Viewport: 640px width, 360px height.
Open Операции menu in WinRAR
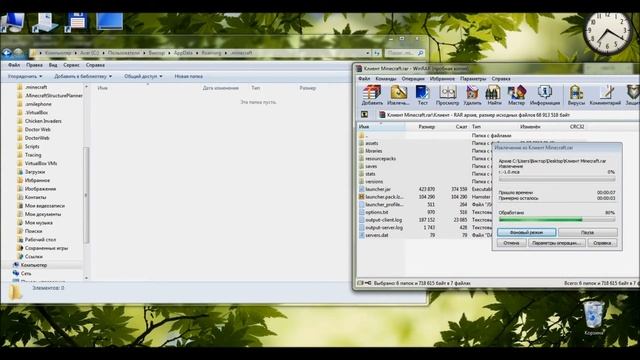click(413, 79)
